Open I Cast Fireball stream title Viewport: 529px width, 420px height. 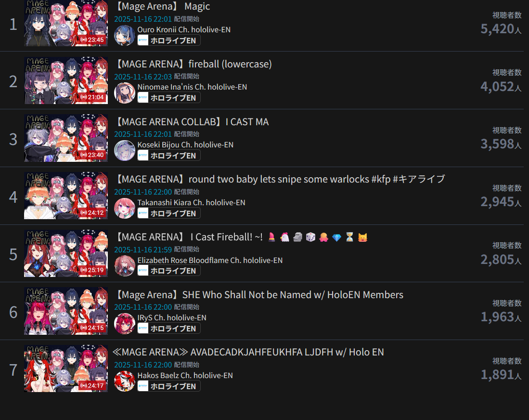[x=241, y=237]
